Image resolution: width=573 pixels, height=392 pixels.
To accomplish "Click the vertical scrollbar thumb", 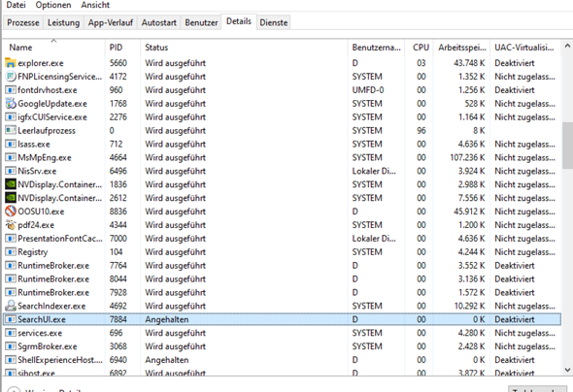I will [567, 146].
